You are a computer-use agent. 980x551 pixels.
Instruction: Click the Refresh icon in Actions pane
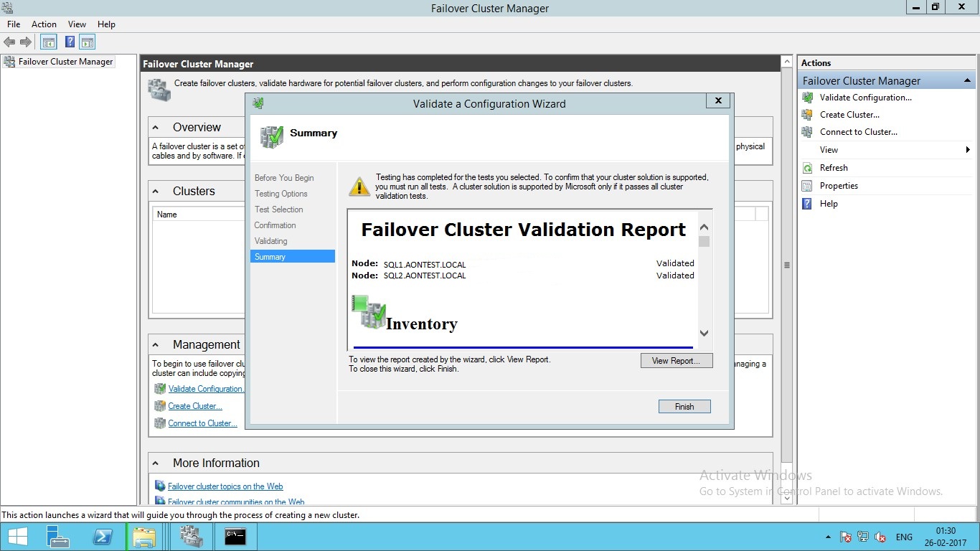tap(808, 168)
